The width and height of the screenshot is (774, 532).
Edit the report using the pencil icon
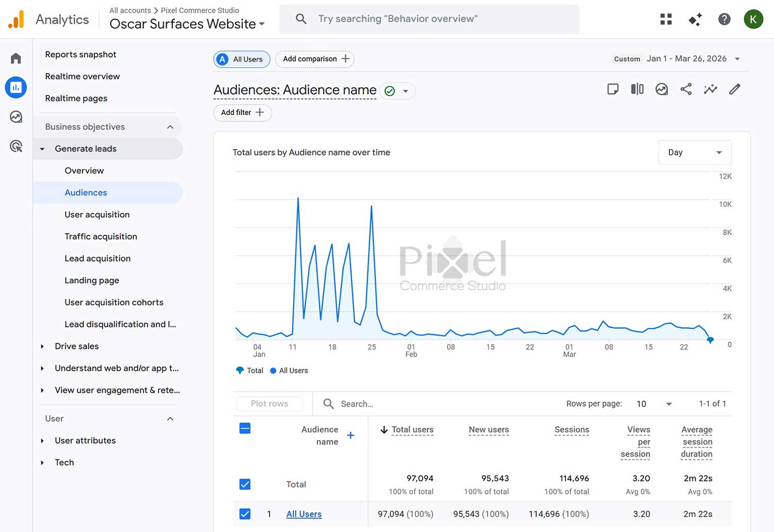(x=735, y=89)
